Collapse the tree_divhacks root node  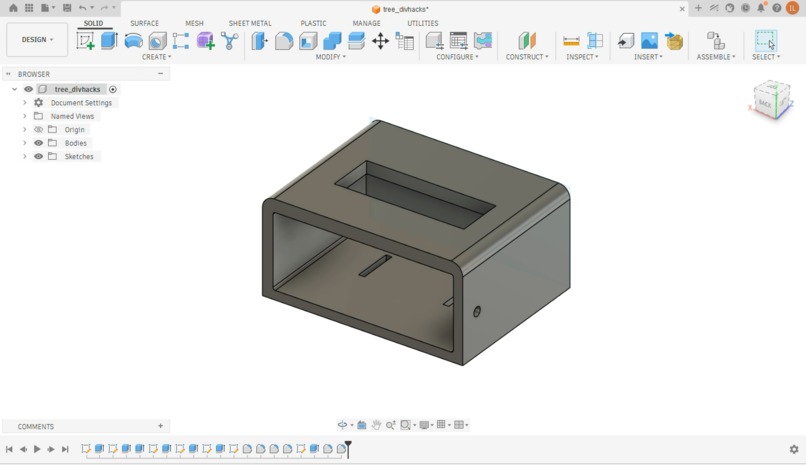(14, 89)
